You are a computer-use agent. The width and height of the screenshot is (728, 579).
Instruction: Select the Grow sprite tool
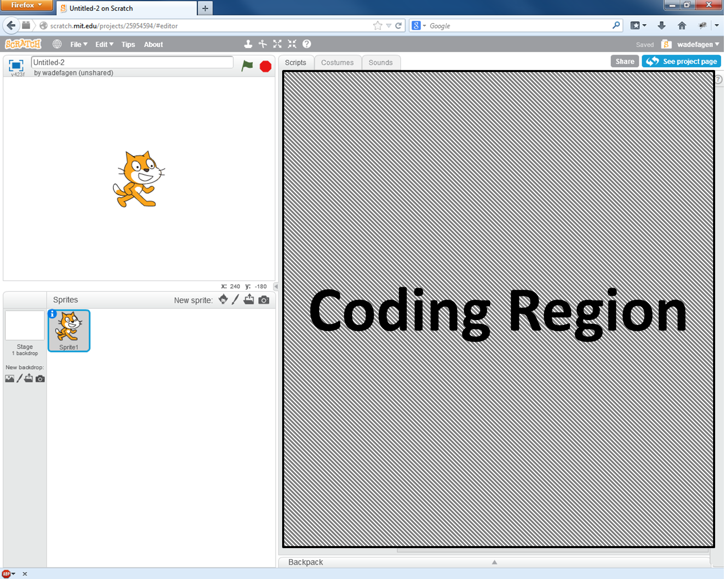click(277, 44)
